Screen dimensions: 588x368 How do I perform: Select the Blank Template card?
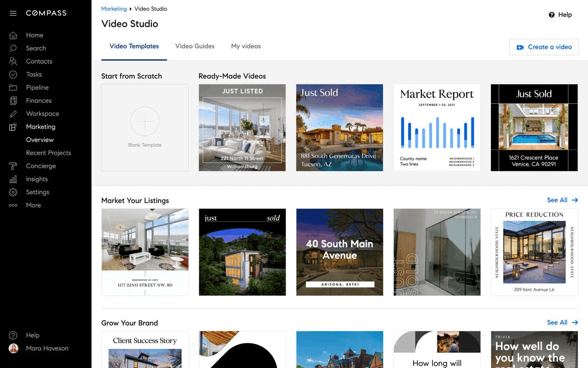click(145, 128)
